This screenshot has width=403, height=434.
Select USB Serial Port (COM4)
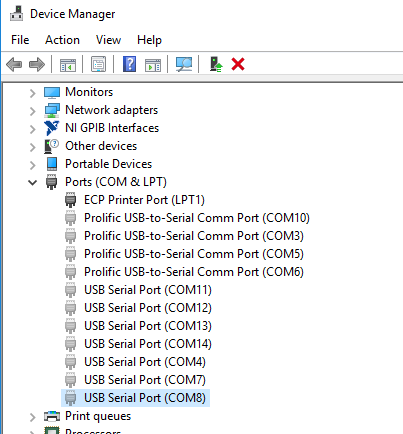(145, 362)
